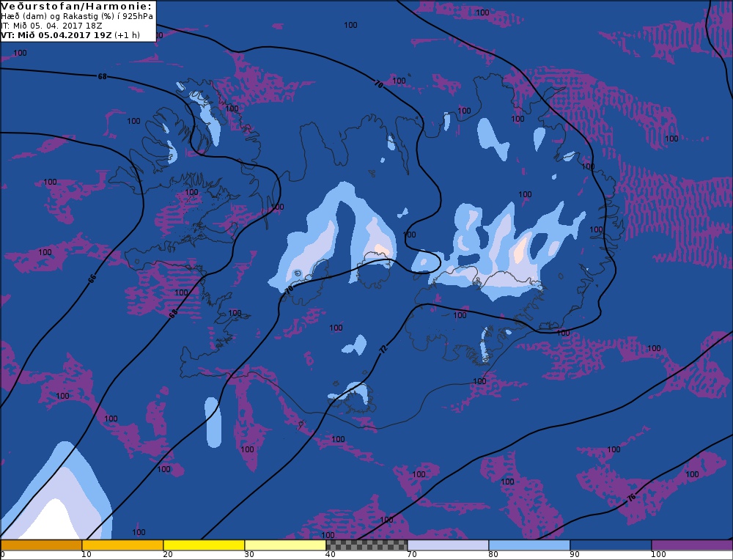This screenshot has height=560, width=733.
Task: Click the lavender 70–80 legend swatch
Action: [x=448, y=545]
